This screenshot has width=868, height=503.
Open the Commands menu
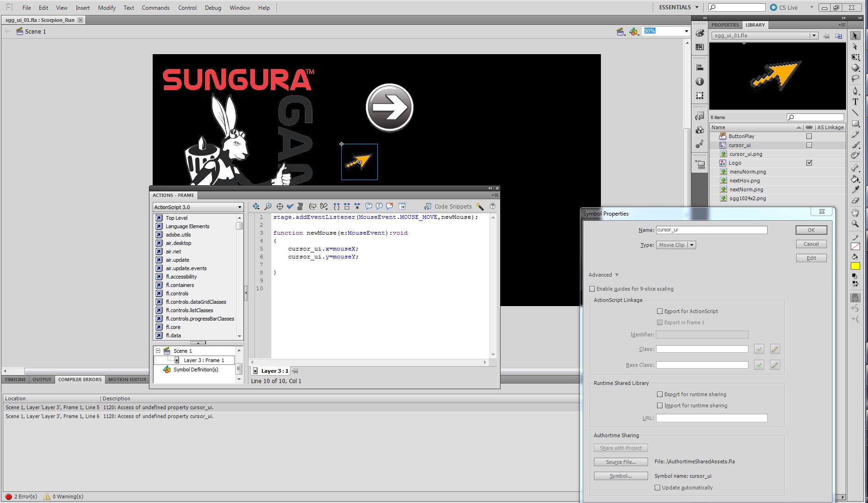point(155,7)
